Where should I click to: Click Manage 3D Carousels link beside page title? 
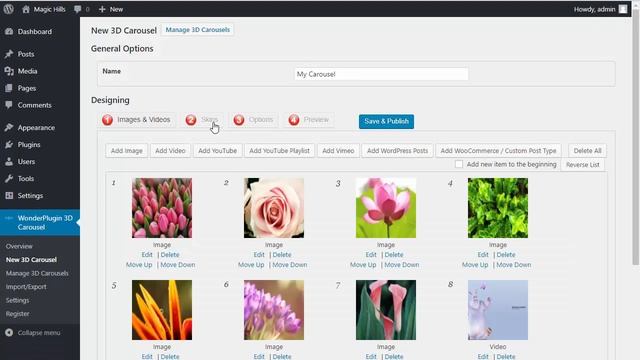coord(198,30)
